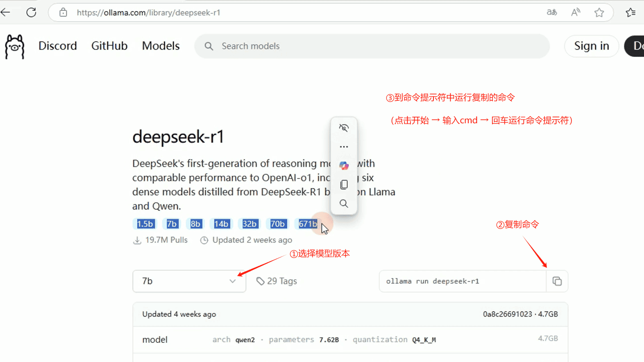Click the search magnifier in floating toolbar
Viewport: 644px width, 362px height.
pyautogui.click(x=344, y=204)
